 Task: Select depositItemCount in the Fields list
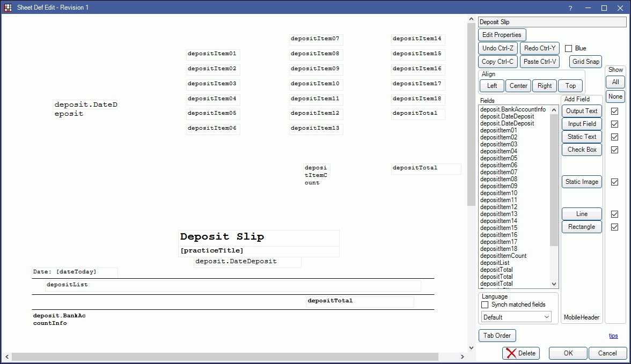(x=503, y=256)
